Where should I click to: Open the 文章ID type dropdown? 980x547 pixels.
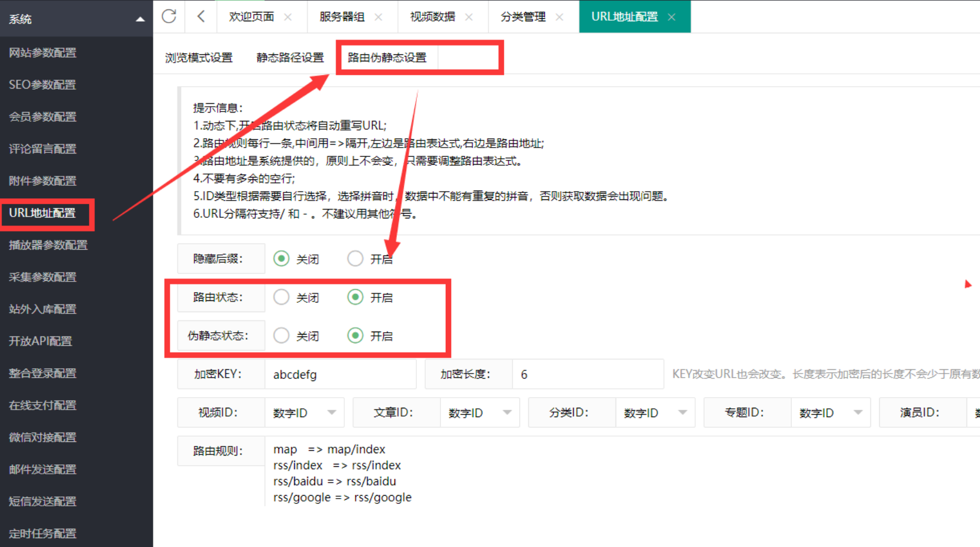(479, 412)
